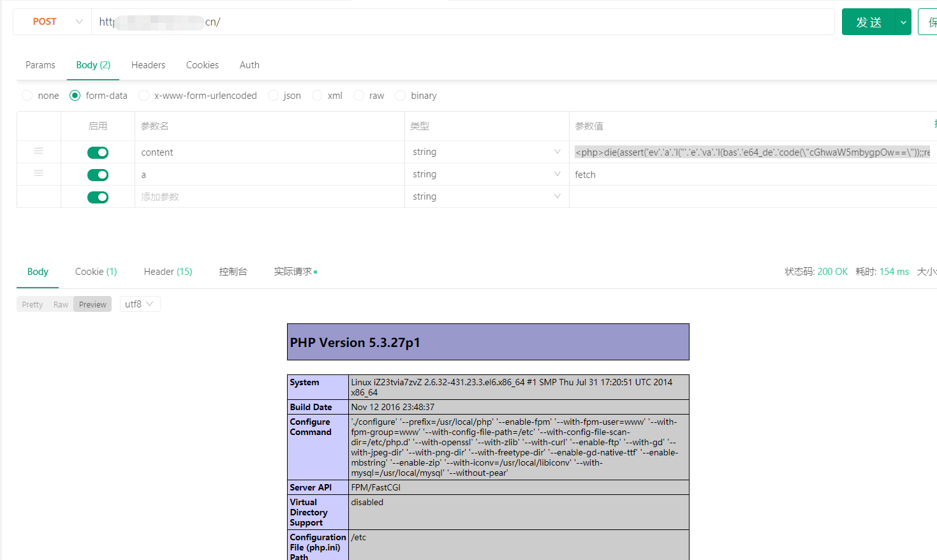937x560 pixels.
Task: Toggle the switch in the 添加参数 row
Action: tap(98, 197)
